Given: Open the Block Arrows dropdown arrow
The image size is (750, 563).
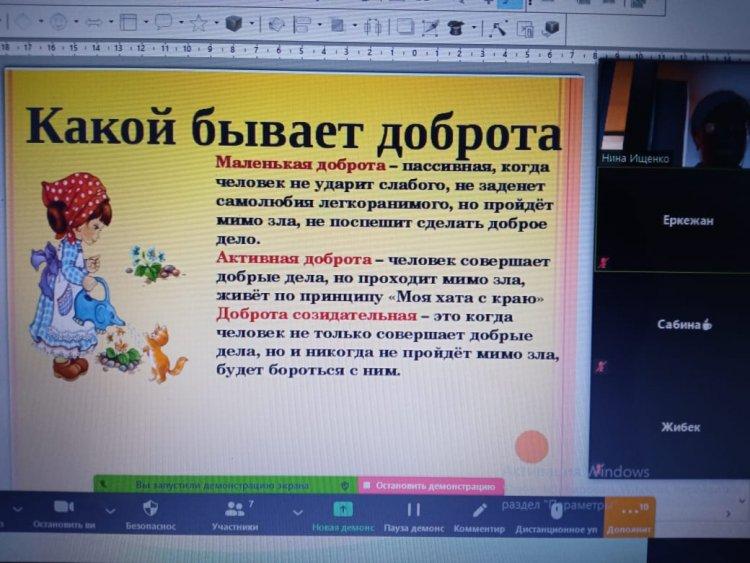Looking at the screenshot, I should pos(111,22).
